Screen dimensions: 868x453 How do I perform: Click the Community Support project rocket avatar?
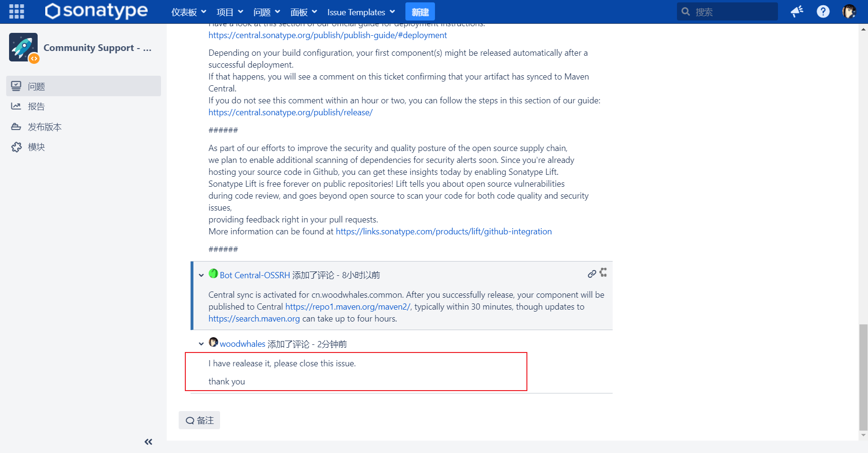click(23, 47)
